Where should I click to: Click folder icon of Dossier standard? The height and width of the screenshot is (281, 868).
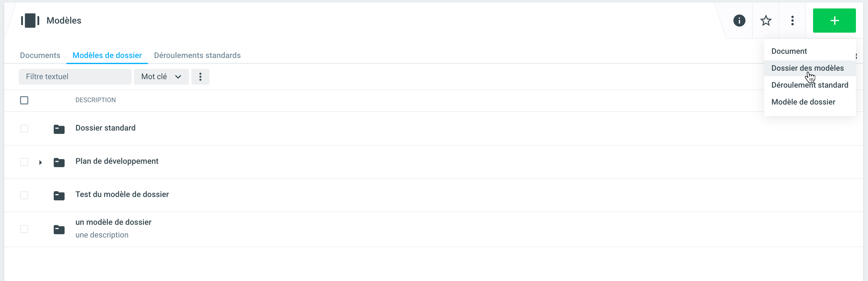(59, 129)
